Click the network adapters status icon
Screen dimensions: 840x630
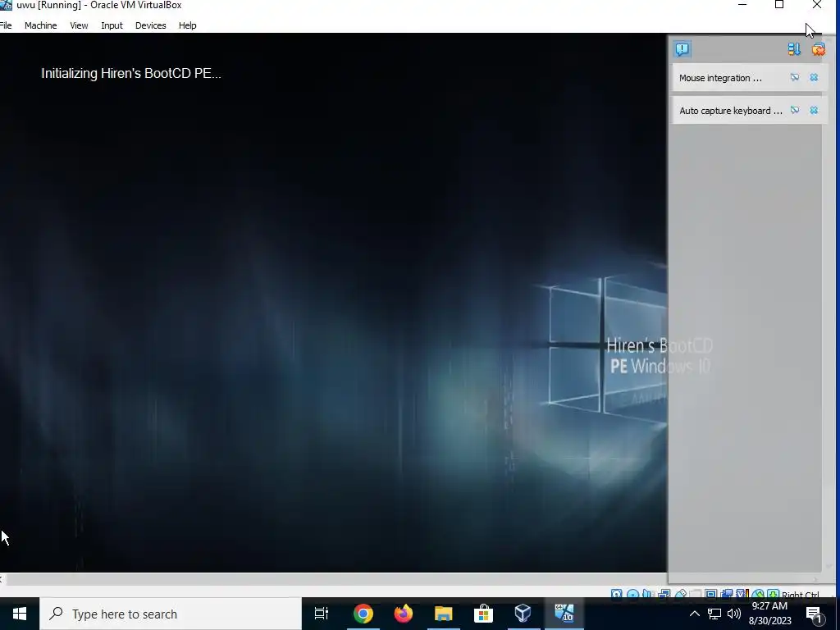pyautogui.click(x=664, y=594)
